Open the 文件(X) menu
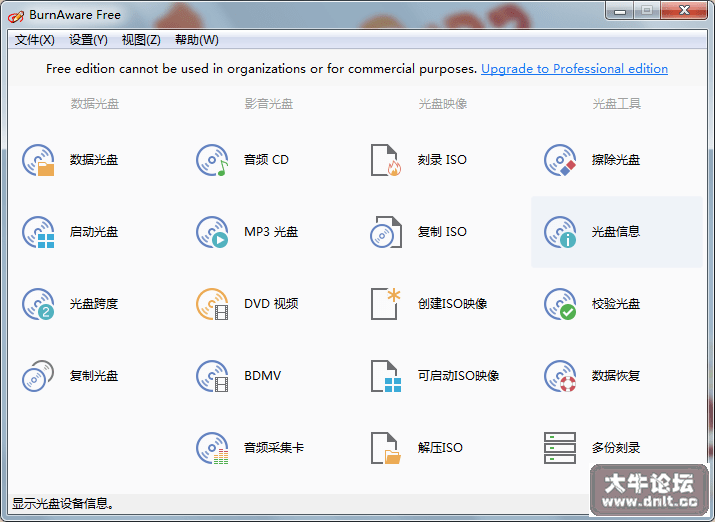The image size is (715, 522). tap(35, 40)
